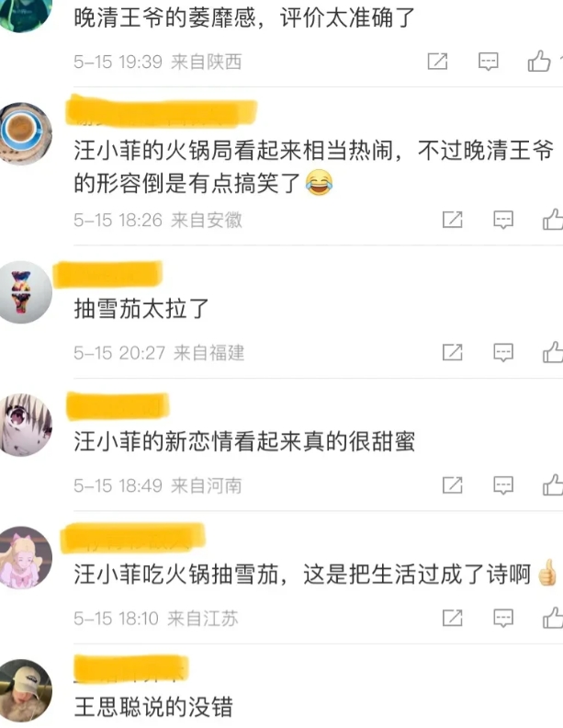
Task: Share the 陕西 comment posted 5-15 19:39
Action: click(x=437, y=62)
